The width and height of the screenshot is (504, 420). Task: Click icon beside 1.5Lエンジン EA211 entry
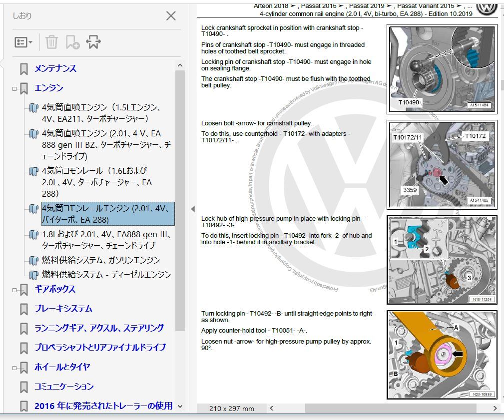(x=33, y=108)
